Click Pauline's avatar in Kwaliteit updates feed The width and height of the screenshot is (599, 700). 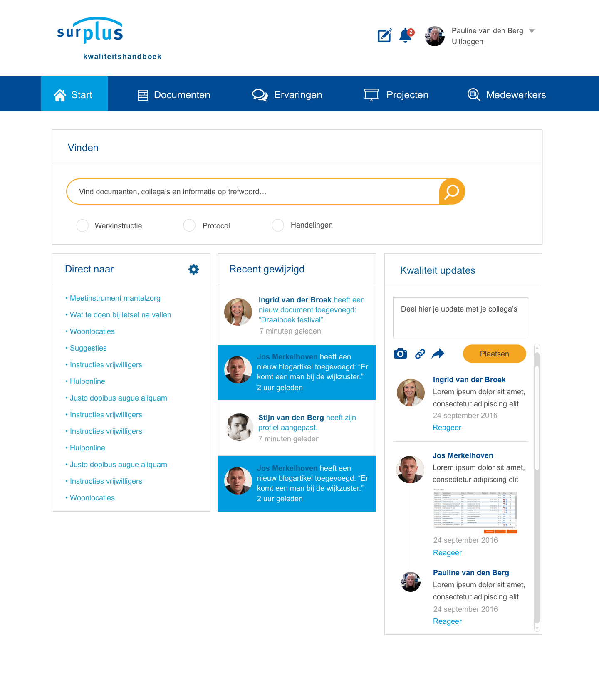pos(411,582)
